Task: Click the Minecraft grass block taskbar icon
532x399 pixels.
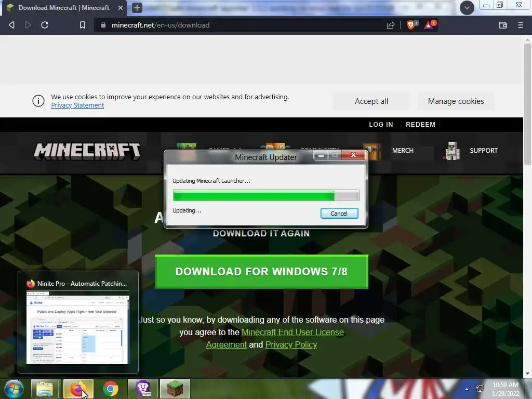Action: pos(175,389)
